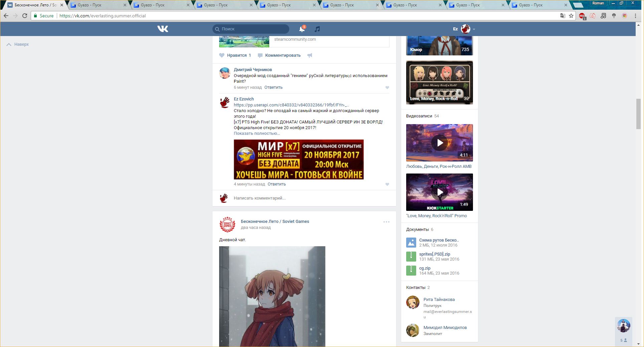Open Ez Ezovich commenter name
Viewport: 644px width, 347px height.
point(244,99)
